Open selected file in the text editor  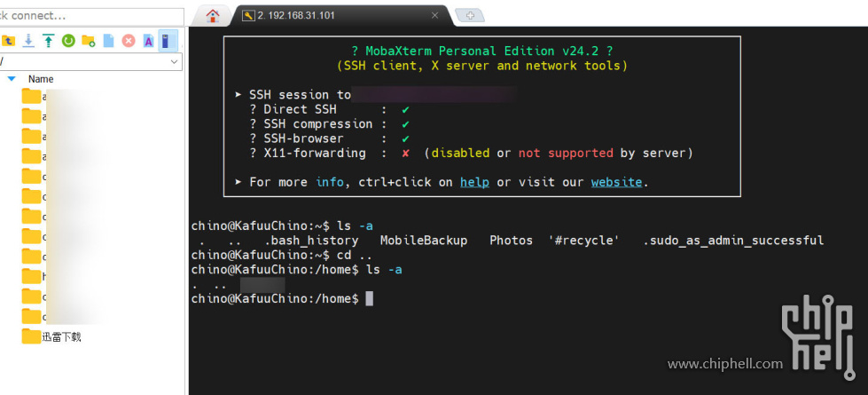pyautogui.click(x=148, y=41)
